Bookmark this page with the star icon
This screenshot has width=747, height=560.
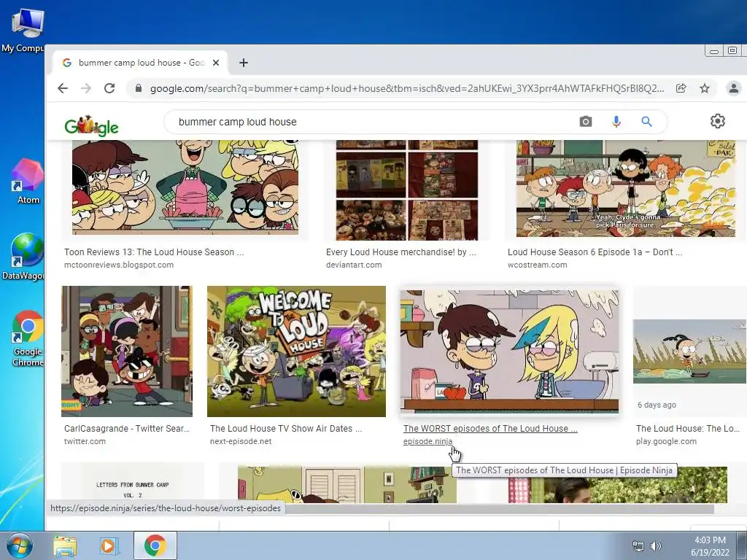coord(705,88)
